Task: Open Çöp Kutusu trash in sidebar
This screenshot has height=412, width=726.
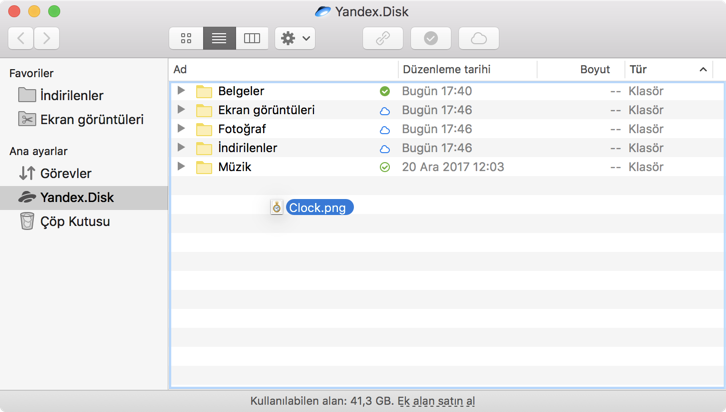Action: tap(74, 222)
